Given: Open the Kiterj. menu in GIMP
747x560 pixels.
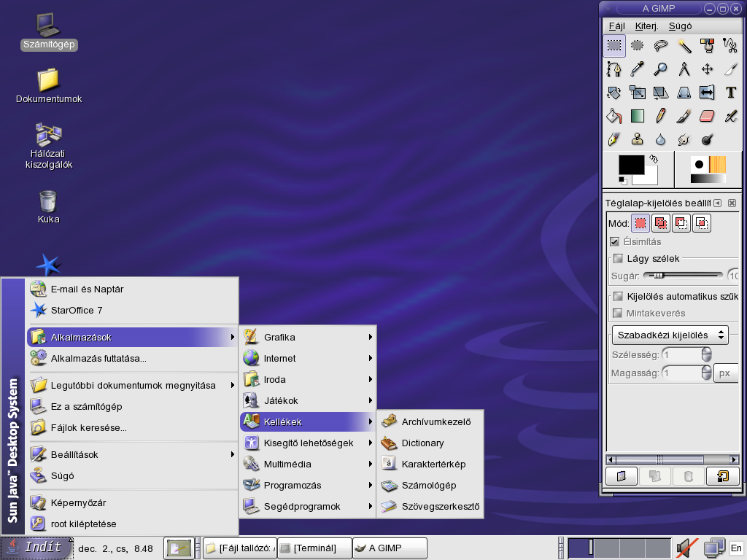Looking at the screenshot, I should coord(646,26).
